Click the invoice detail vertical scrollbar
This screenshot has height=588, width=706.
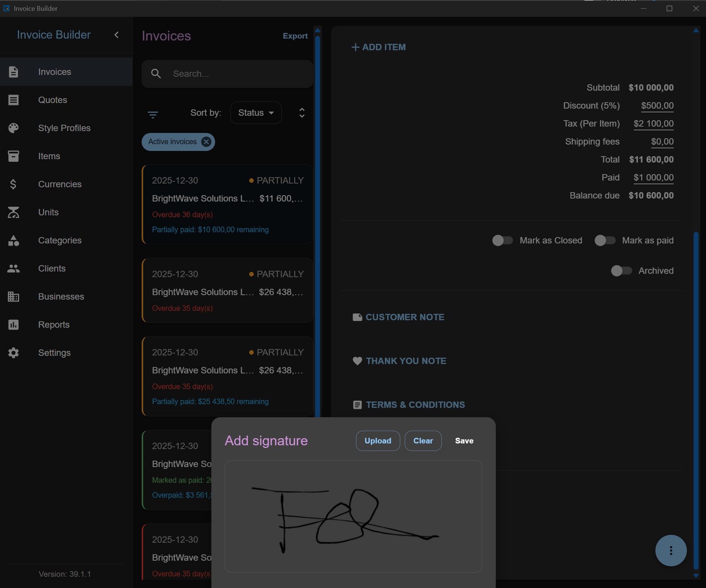pos(696,401)
